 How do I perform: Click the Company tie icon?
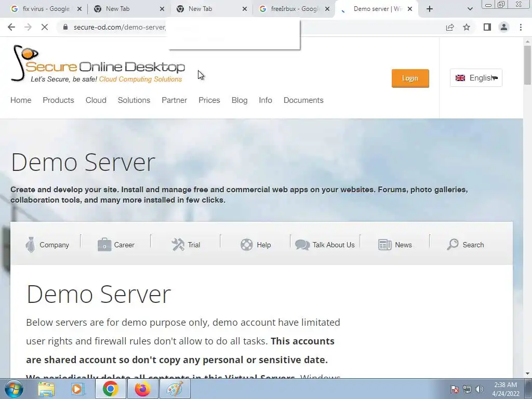tap(31, 245)
